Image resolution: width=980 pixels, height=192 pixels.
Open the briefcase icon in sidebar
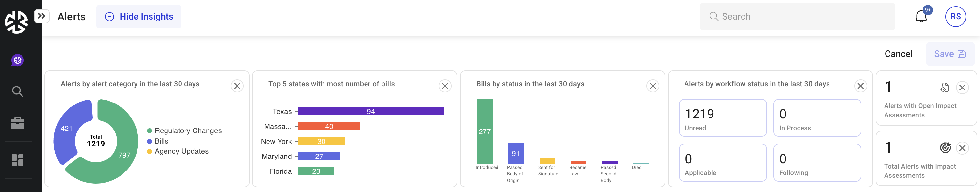point(18,123)
